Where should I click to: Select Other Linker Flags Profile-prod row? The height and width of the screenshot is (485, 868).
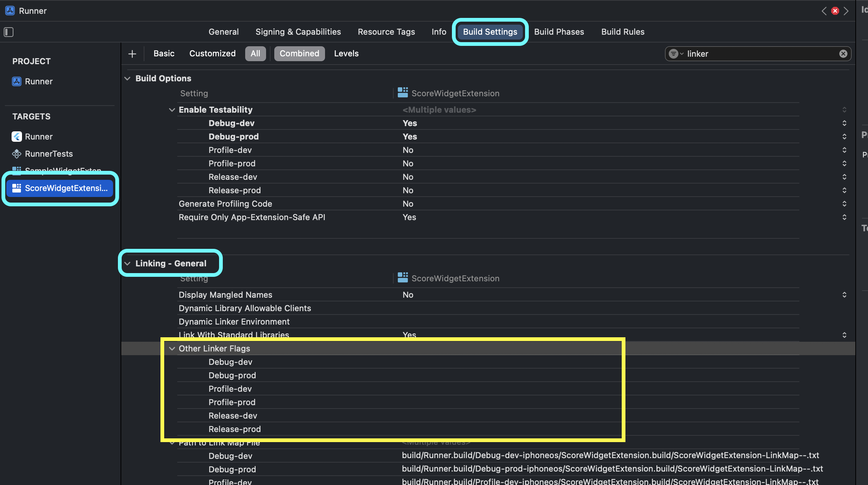click(x=488, y=402)
